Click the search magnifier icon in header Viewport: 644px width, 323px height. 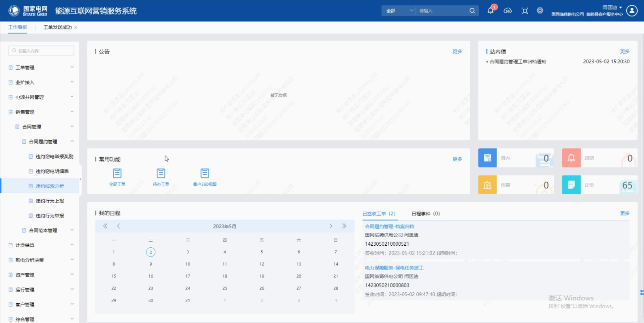pyautogui.click(x=472, y=11)
